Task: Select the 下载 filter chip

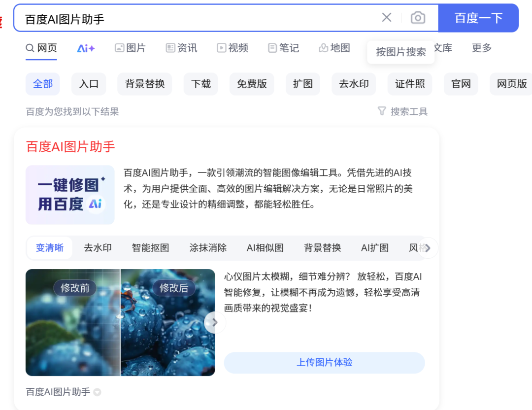Action: click(201, 84)
